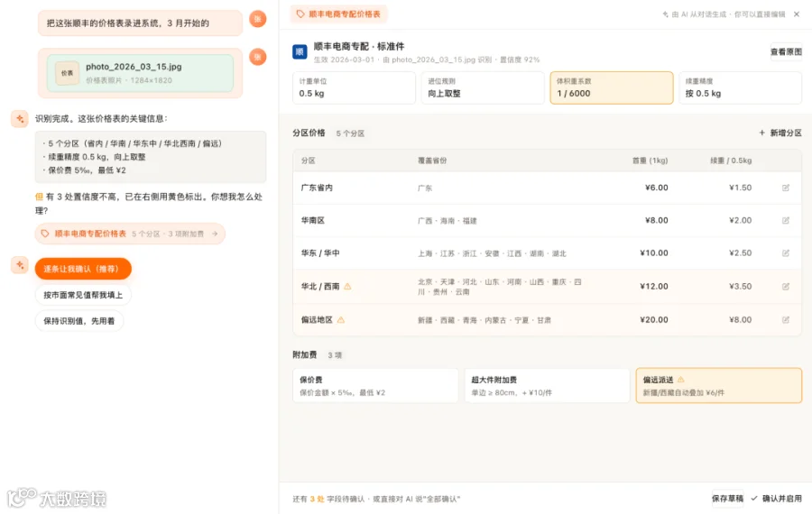Screen dimensions: 812x514
Task: Click 华北 / 西南 price ¥12.00
Action: pos(654,286)
